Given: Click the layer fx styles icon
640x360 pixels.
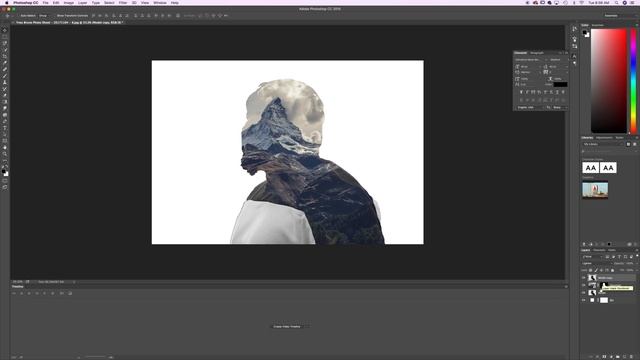Looking at the screenshot, I should coord(597,357).
